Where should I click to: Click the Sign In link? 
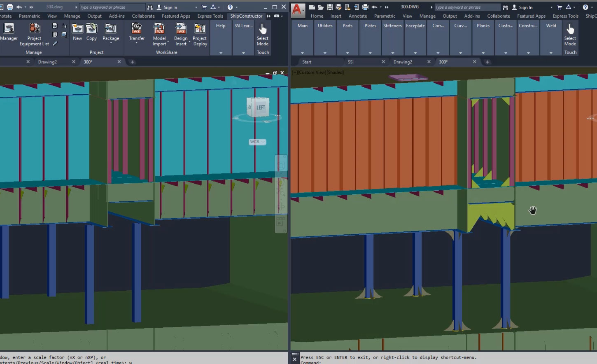click(x=170, y=7)
